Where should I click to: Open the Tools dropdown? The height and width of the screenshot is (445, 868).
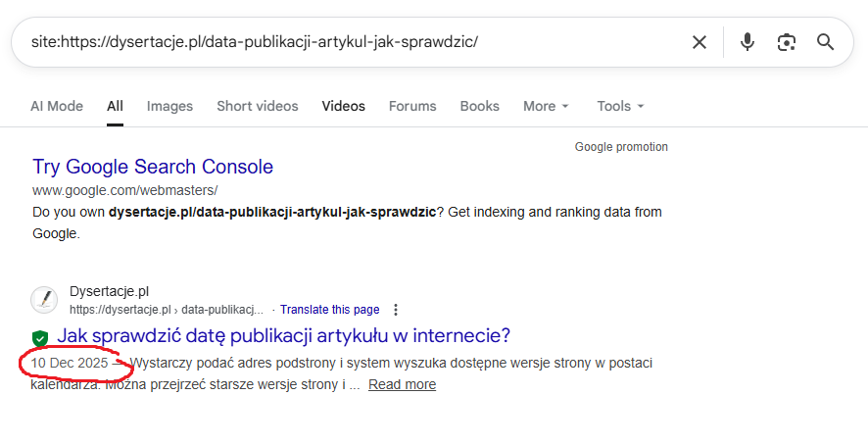click(x=620, y=106)
